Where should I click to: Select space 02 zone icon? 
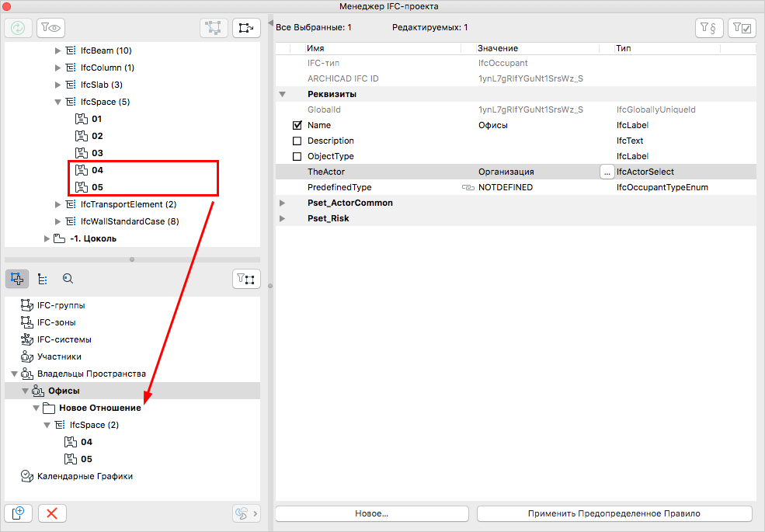point(82,136)
